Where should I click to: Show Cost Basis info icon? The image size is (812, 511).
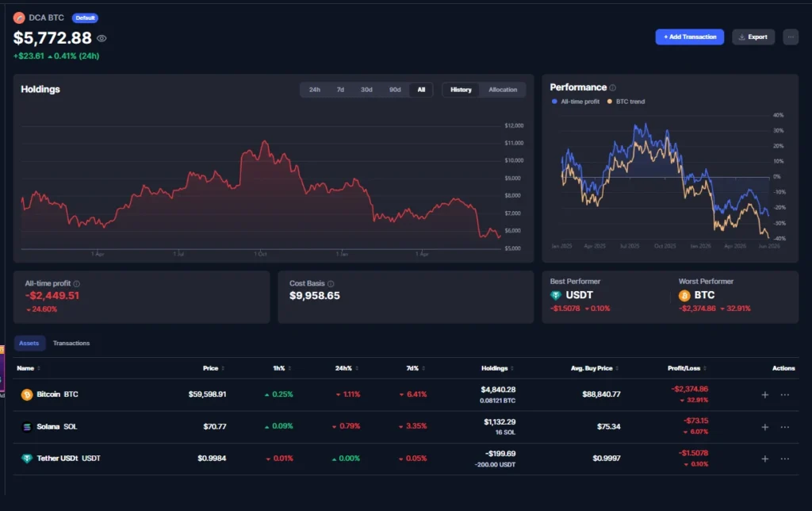(331, 283)
